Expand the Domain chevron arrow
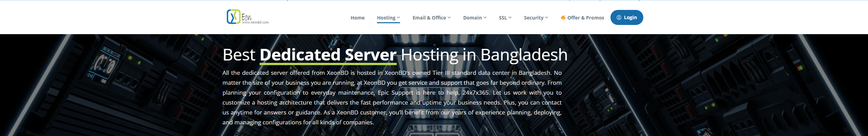 click(x=485, y=18)
